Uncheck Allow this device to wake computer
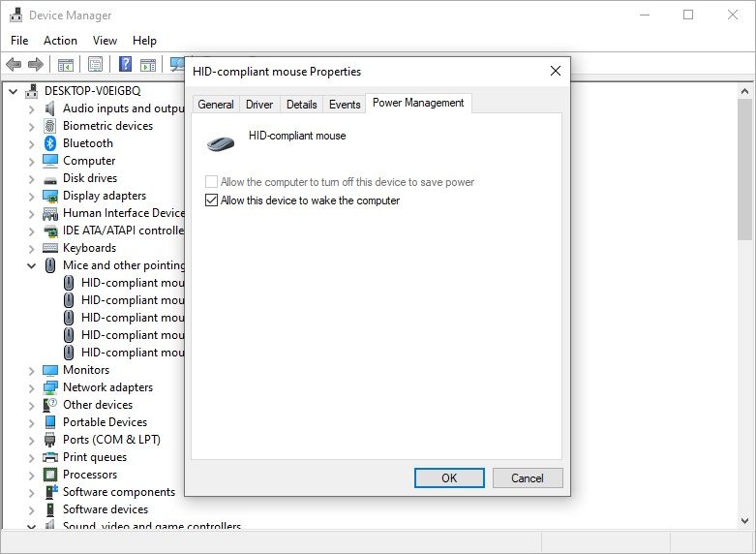756x554 pixels. tap(211, 200)
